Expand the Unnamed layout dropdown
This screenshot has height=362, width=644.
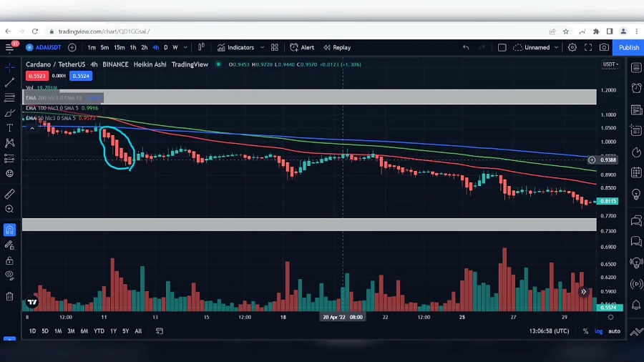[x=556, y=48]
